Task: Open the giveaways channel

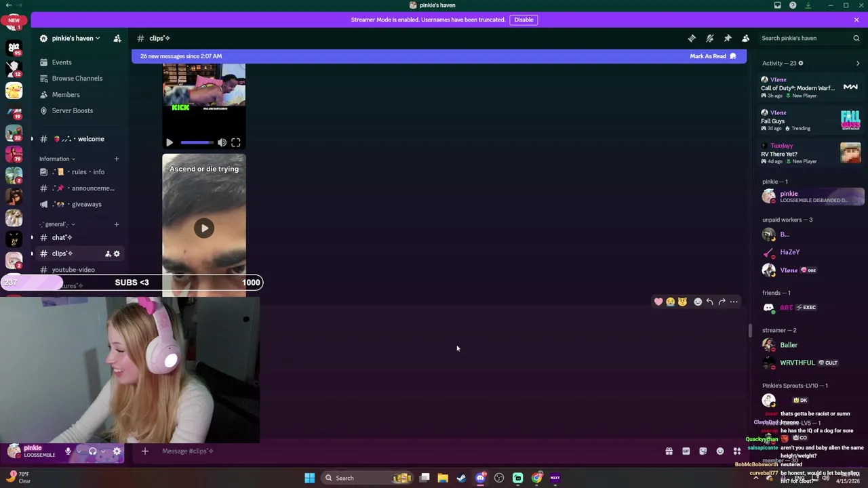Action: [x=80, y=204]
